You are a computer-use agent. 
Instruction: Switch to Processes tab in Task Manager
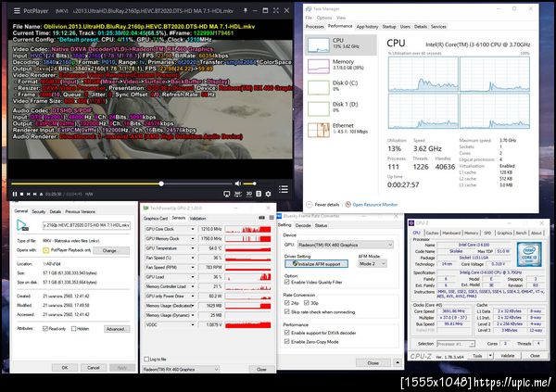coord(315,27)
